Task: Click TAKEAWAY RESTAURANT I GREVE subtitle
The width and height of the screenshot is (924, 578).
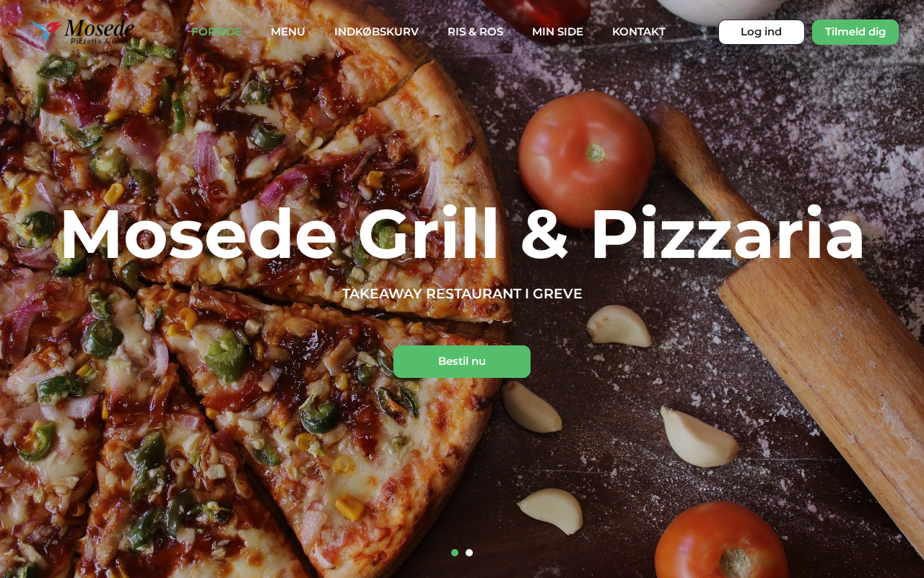Action: (462, 294)
